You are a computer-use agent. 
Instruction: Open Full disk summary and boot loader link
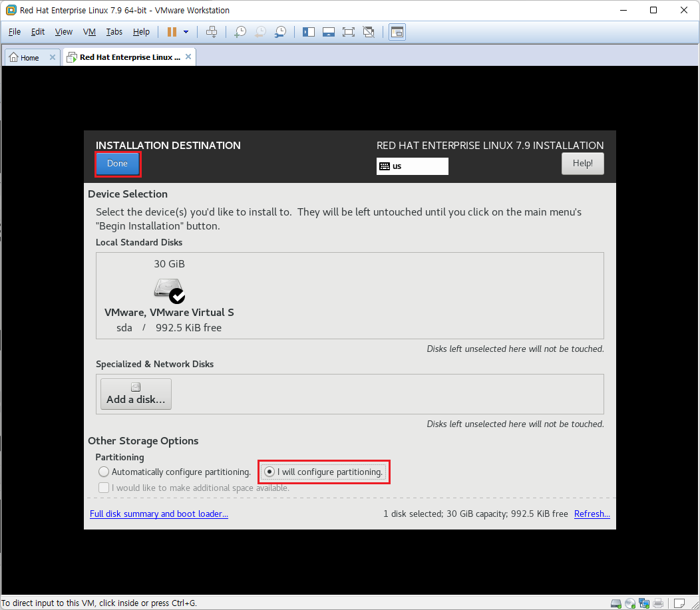[159, 514]
